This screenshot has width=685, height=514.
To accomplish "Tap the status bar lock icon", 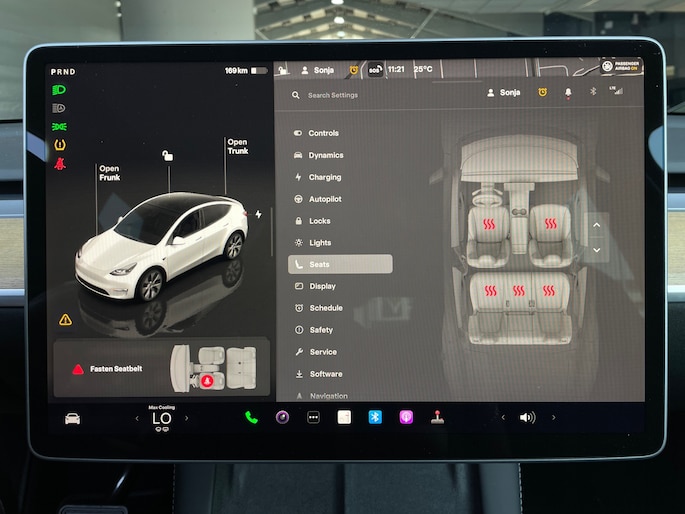I will click(x=283, y=70).
